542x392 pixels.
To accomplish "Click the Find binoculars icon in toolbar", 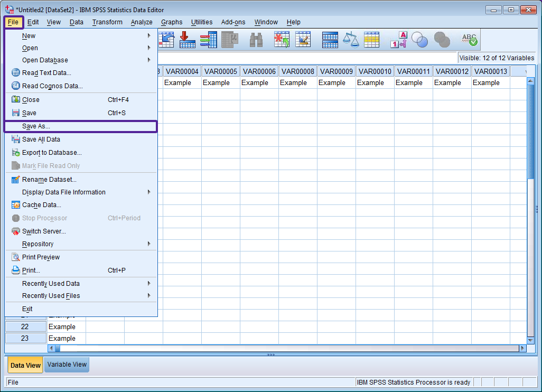I will 257,40.
